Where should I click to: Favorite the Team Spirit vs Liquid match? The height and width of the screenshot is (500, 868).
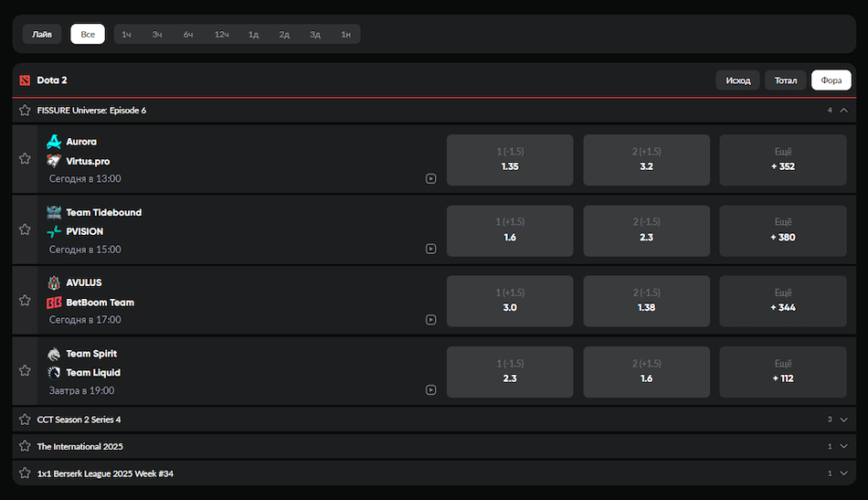tap(25, 371)
